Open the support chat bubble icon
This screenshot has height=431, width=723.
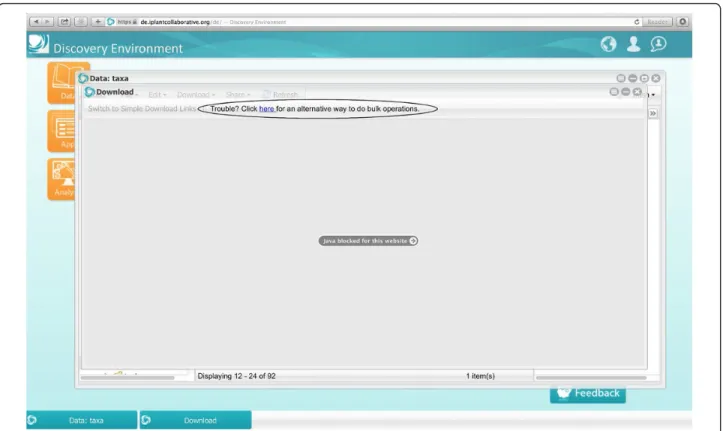tap(658, 44)
